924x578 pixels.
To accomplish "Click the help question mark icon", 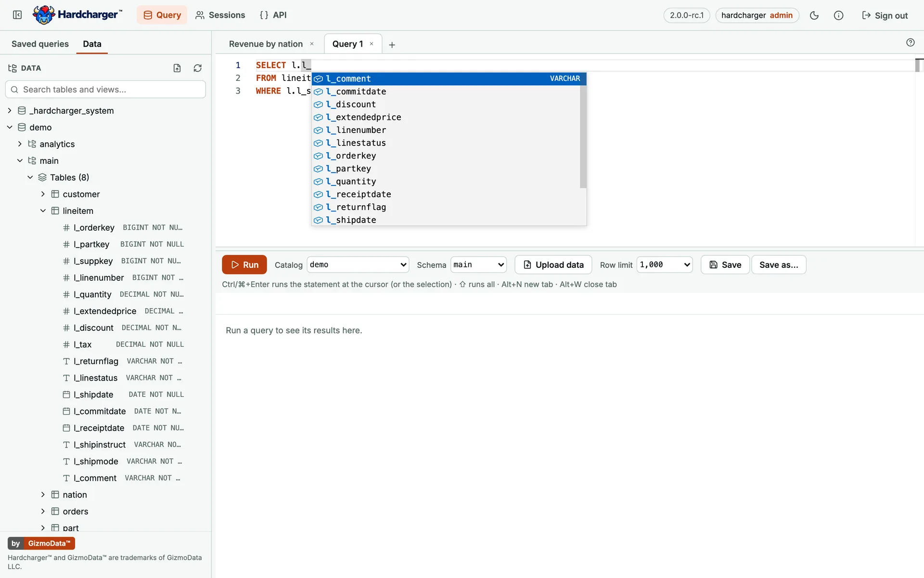I will click(910, 42).
